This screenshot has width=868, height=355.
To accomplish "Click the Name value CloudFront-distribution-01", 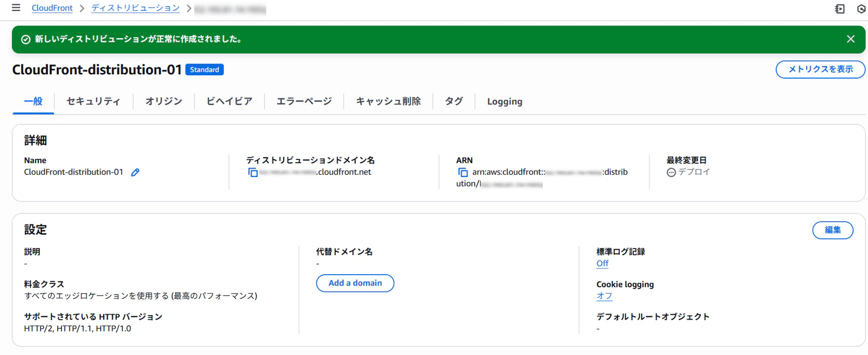I will point(74,172).
